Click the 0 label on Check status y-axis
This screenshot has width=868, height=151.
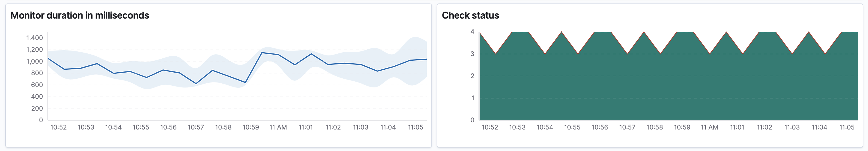472,120
